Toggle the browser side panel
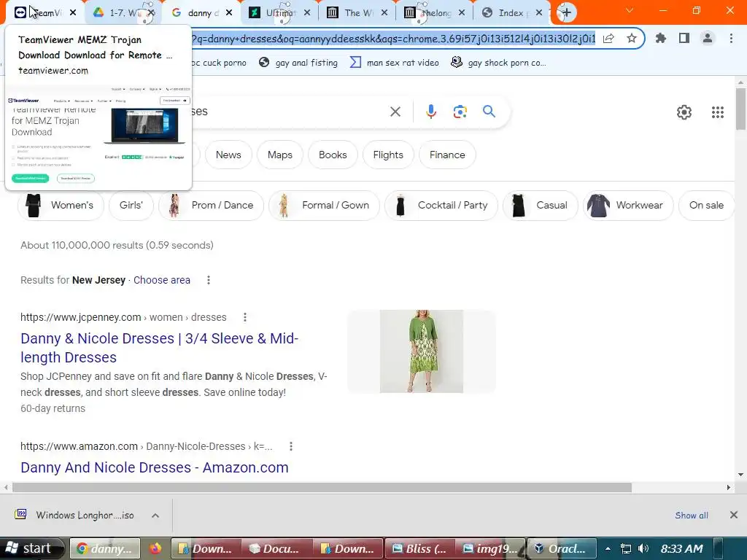747x560 pixels. pos(684,38)
